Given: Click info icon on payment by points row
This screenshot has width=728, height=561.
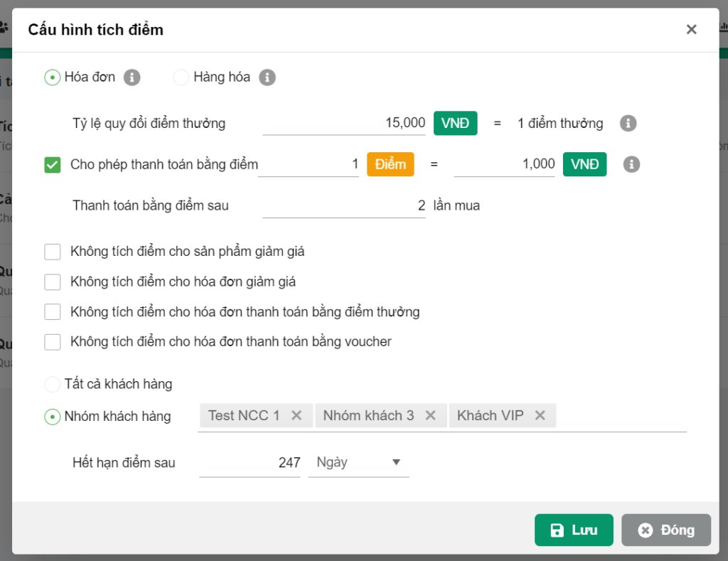Looking at the screenshot, I should click(x=631, y=164).
